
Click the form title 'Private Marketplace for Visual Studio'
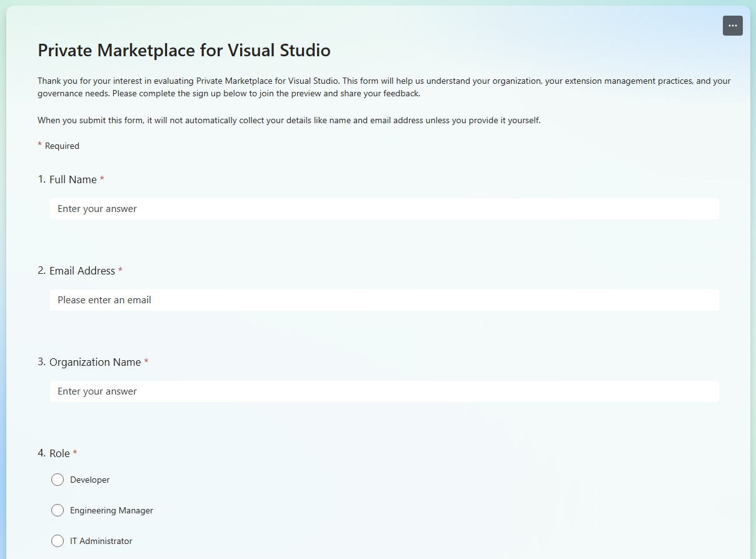tap(184, 50)
